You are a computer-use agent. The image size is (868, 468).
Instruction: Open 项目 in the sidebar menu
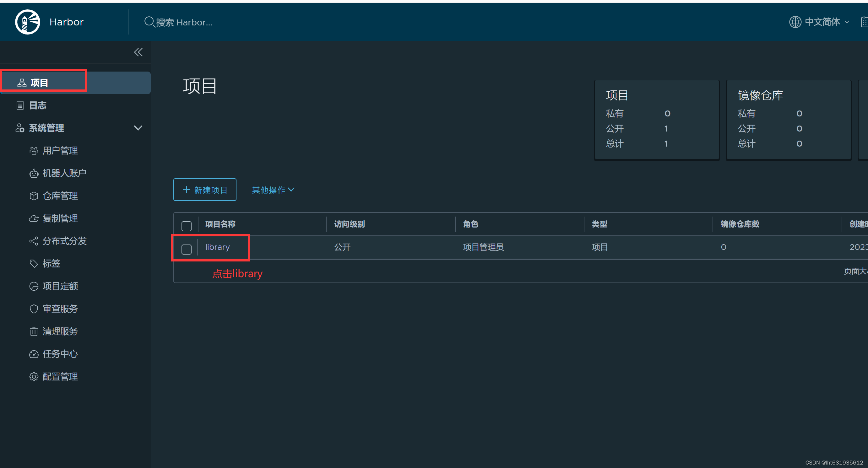(75, 83)
